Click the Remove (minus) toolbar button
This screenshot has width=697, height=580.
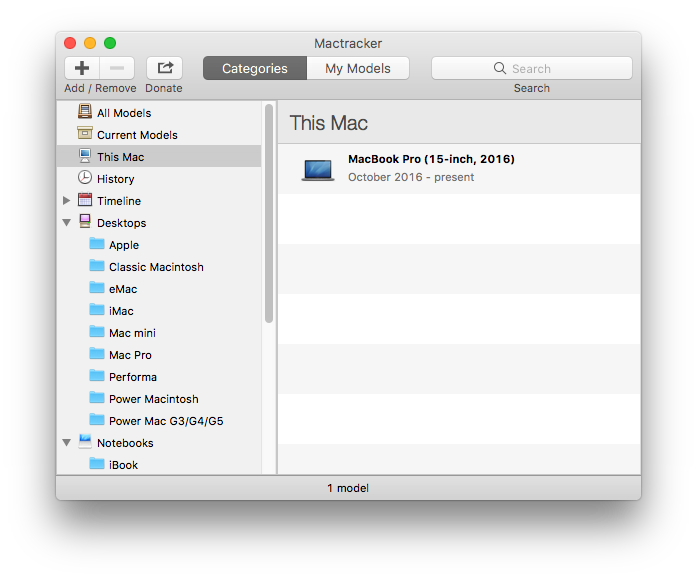click(117, 68)
